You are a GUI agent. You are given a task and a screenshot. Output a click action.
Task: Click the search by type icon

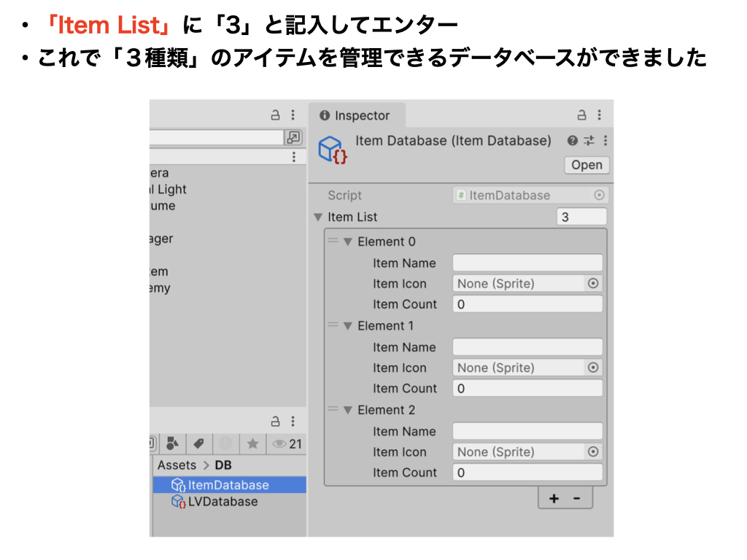[172, 444]
